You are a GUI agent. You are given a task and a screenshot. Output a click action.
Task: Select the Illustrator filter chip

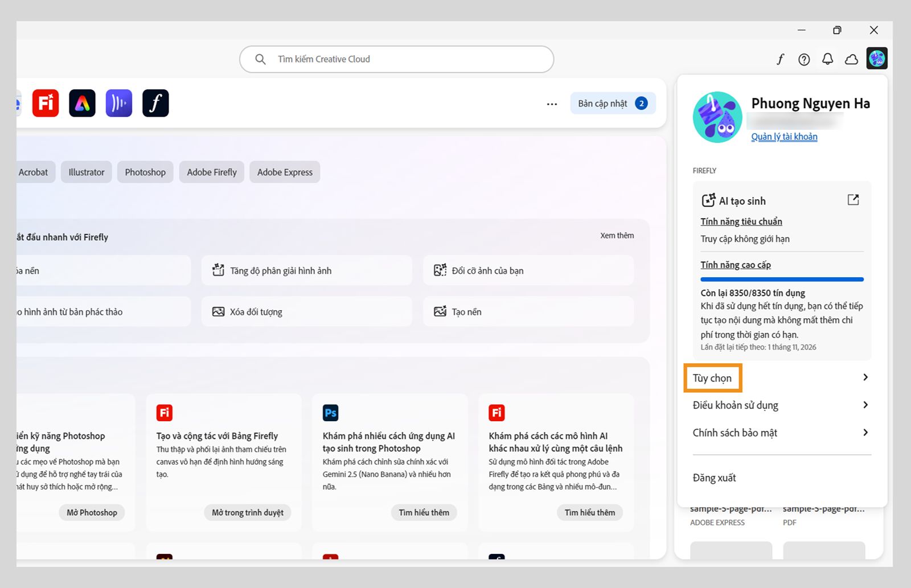tap(87, 172)
